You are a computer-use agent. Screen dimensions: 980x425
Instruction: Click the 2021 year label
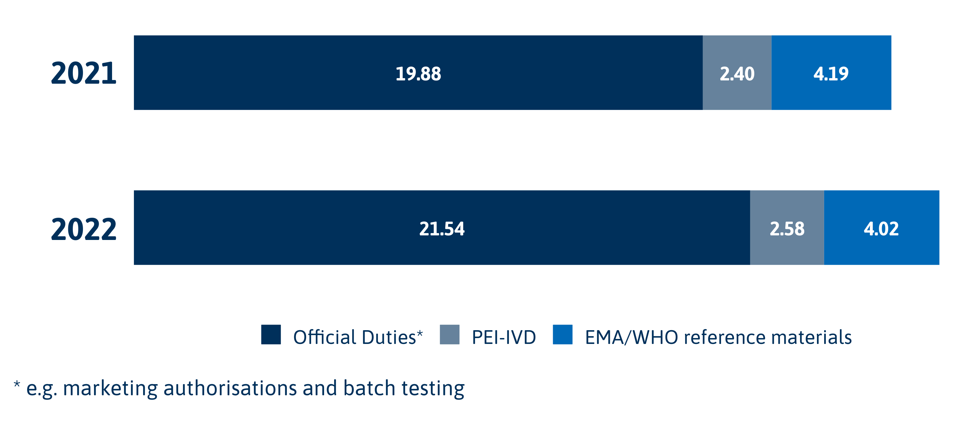(84, 73)
